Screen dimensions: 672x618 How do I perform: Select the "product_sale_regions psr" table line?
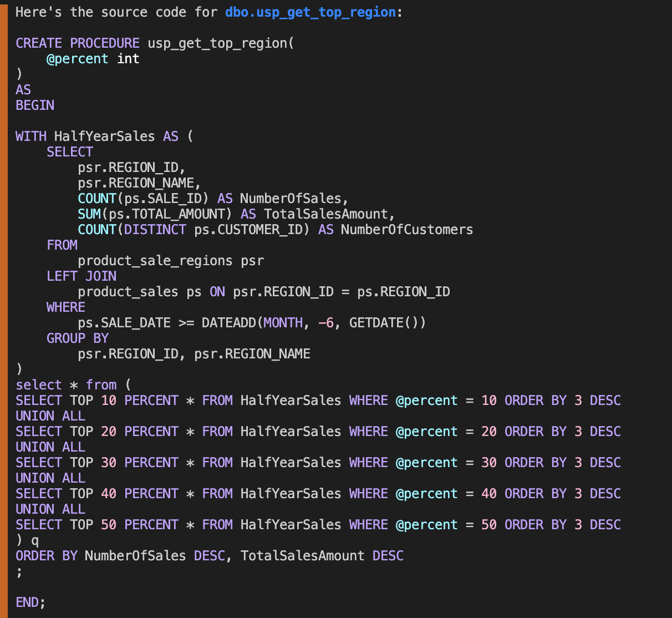click(x=171, y=261)
